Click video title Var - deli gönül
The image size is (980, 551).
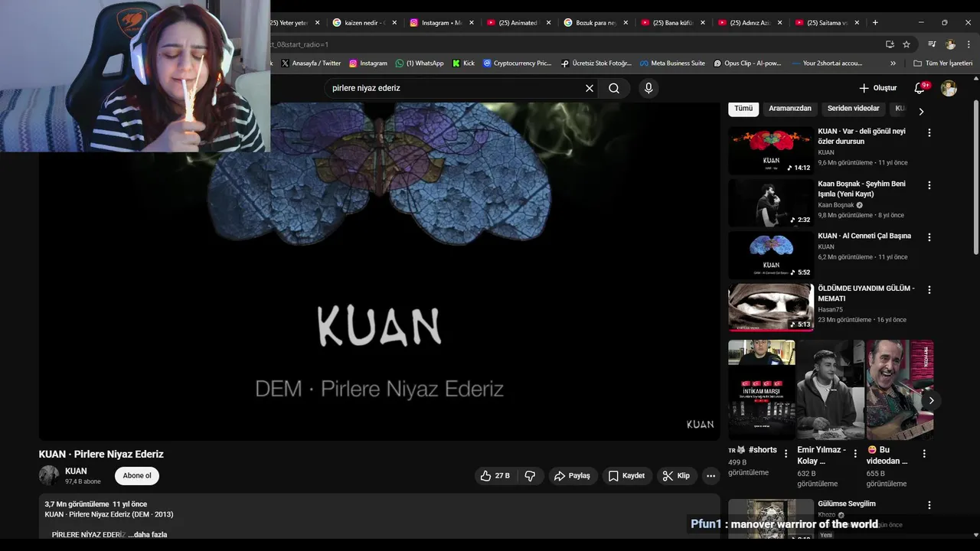[x=861, y=136]
